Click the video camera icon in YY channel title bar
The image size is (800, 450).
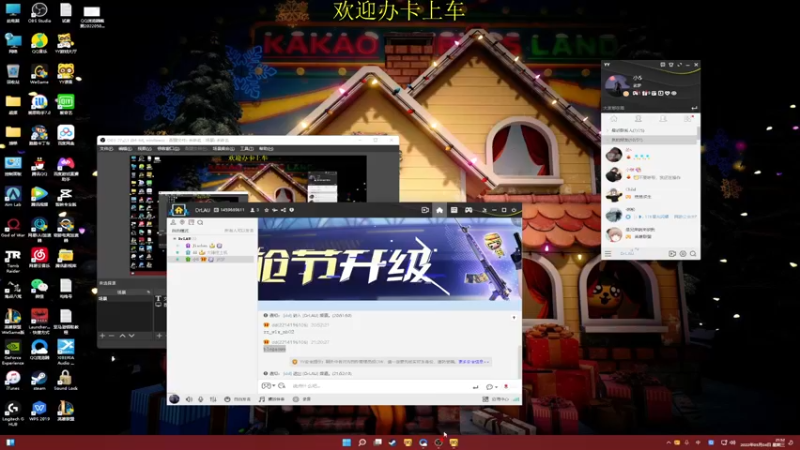tap(424, 210)
